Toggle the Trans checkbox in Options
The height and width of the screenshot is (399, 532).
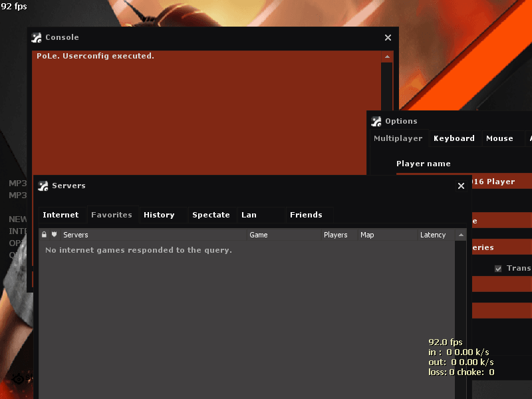click(498, 269)
